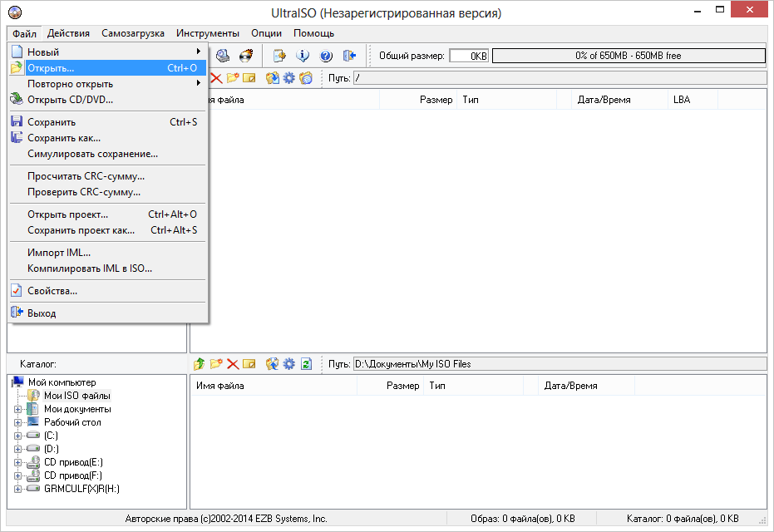Expand the GRMCULF(X)R(H:) tree node
774x532 pixels.
click(x=17, y=489)
